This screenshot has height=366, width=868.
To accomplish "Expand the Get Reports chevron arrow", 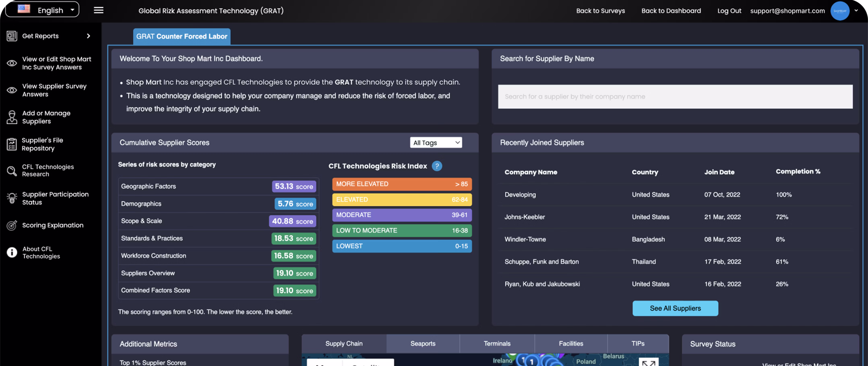I will click(89, 36).
